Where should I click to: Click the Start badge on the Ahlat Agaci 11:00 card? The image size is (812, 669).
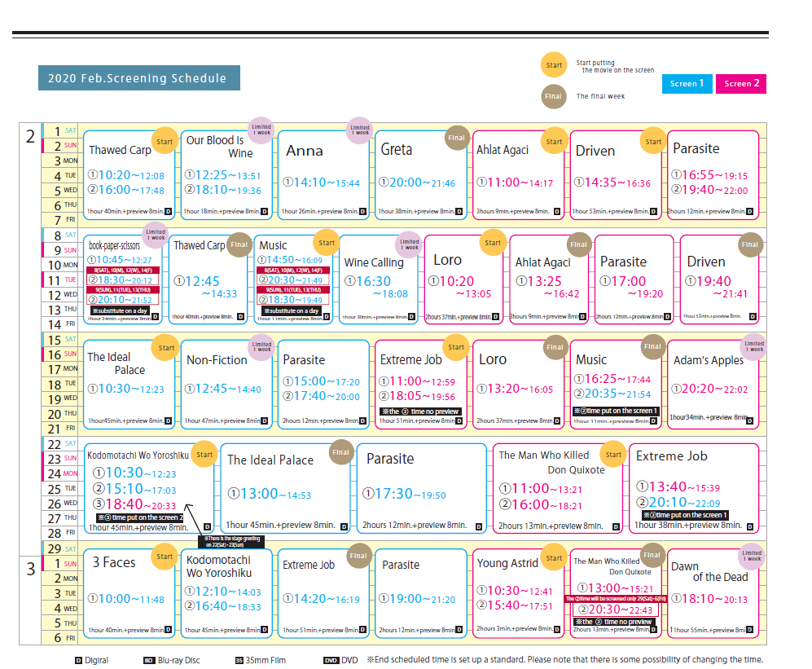click(554, 142)
